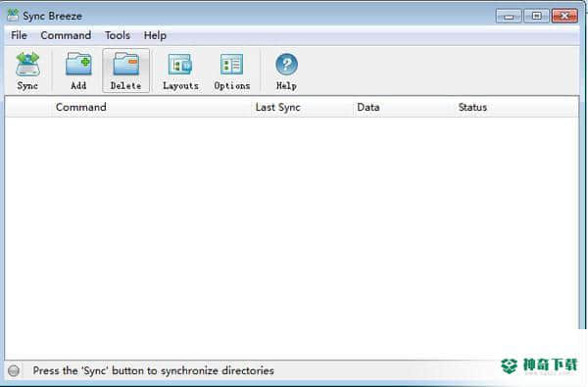Click the gray status indicator circle
Image resolution: width=588 pixels, height=387 pixels.
pos(14,370)
